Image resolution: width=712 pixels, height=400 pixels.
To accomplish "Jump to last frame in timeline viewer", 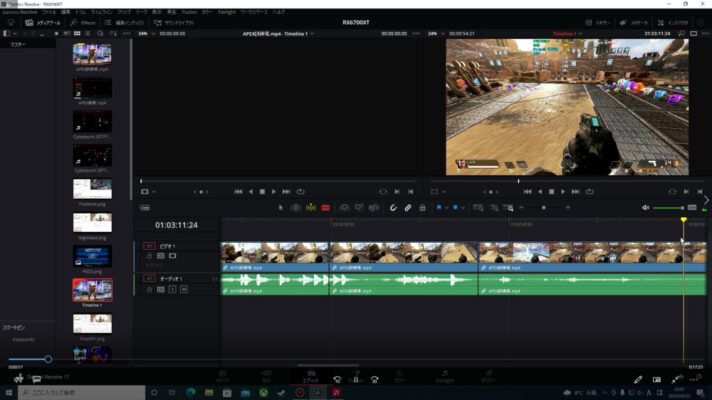I will (x=575, y=192).
